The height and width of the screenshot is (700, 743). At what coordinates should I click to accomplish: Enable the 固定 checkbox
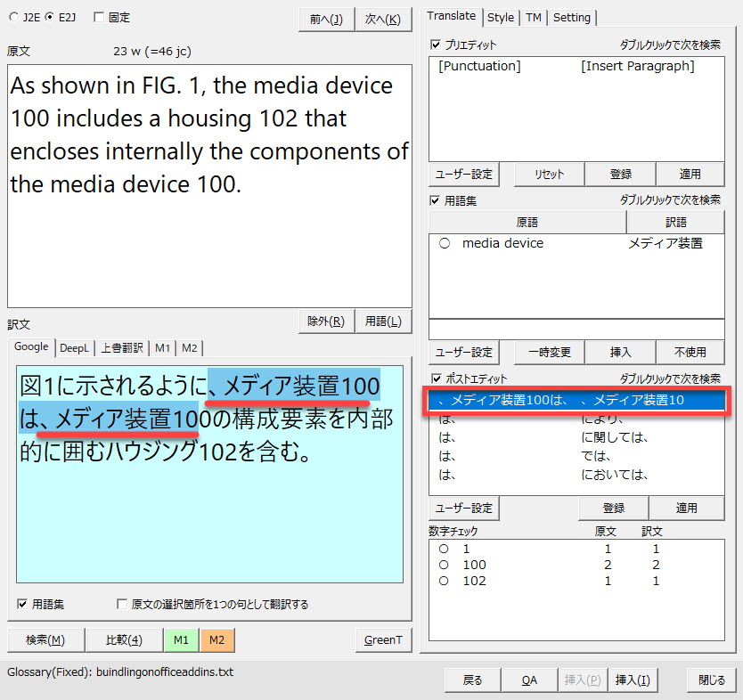99,18
